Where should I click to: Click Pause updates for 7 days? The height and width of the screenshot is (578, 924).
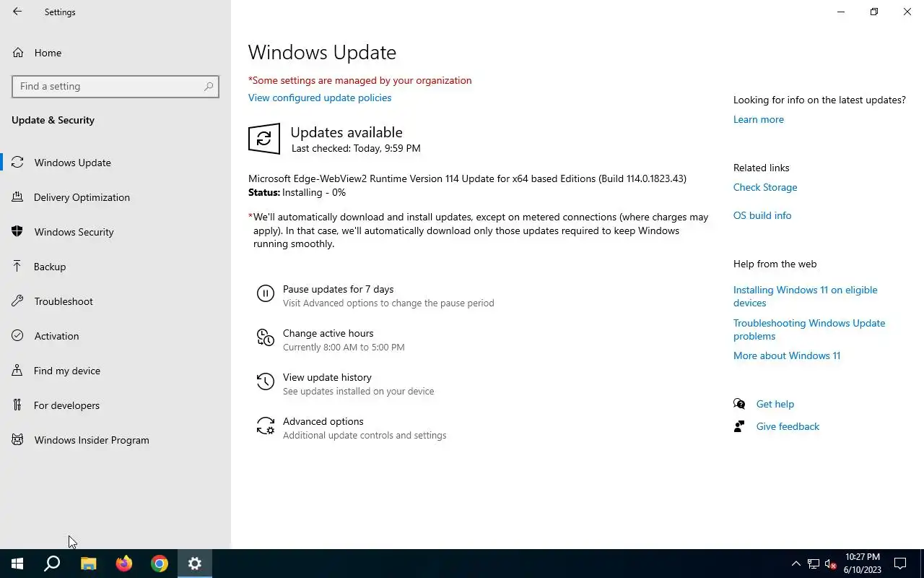[338, 289]
